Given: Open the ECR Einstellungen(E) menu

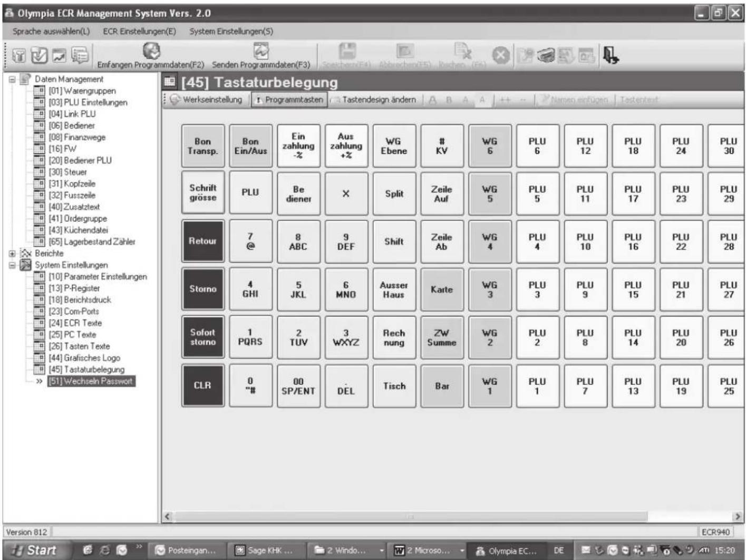Looking at the screenshot, I should [x=139, y=31].
